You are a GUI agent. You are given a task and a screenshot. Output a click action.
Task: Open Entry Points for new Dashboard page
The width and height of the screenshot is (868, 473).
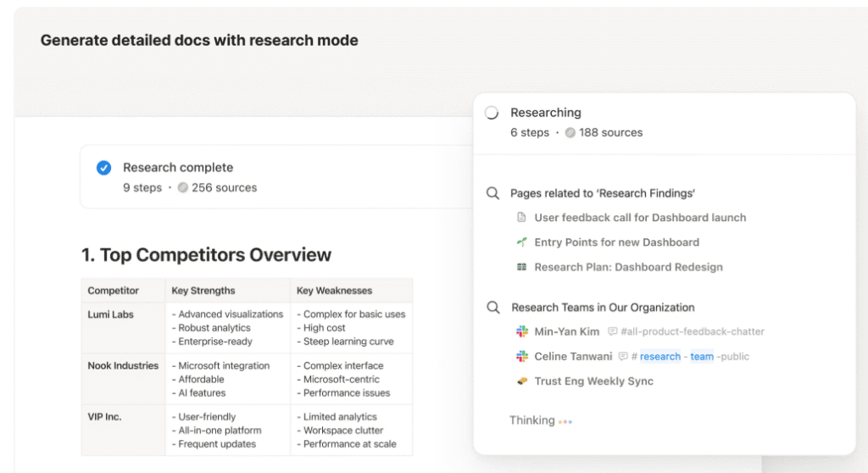(x=617, y=242)
